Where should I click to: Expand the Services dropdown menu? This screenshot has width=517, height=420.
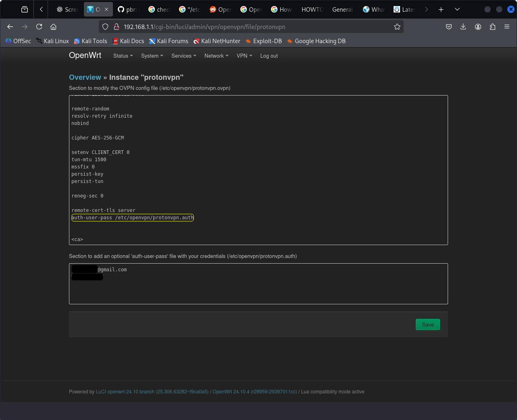(183, 56)
